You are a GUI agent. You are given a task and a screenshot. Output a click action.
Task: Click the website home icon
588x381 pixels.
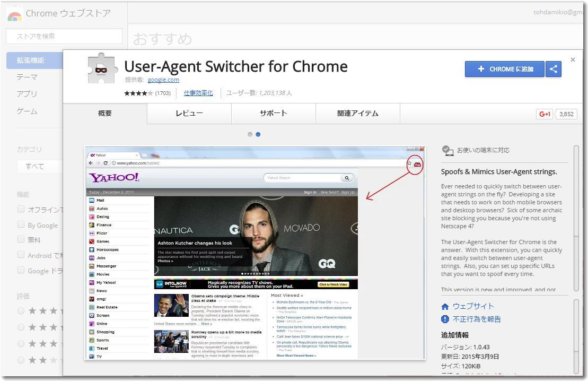(x=445, y=307)
